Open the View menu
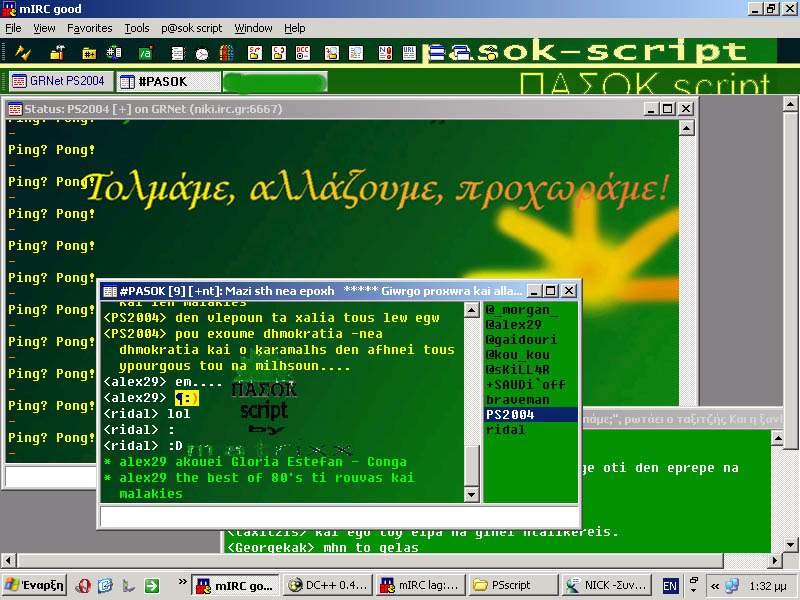 pos(44,28)
